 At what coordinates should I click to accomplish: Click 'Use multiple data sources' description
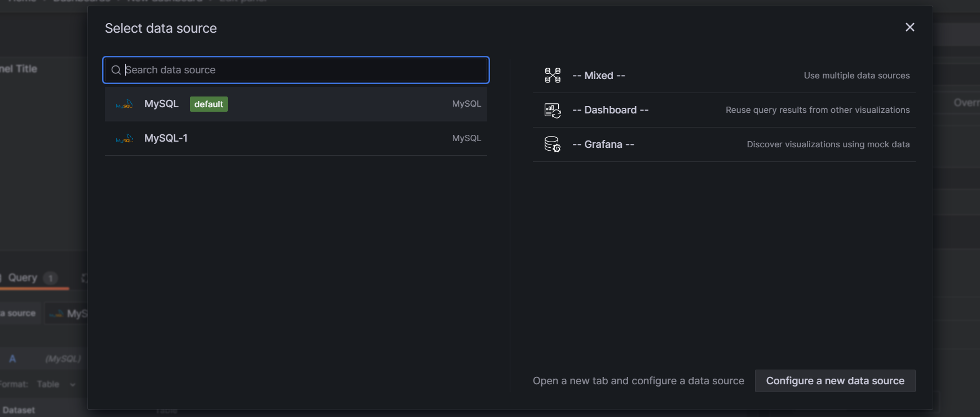tap(857, 76)
